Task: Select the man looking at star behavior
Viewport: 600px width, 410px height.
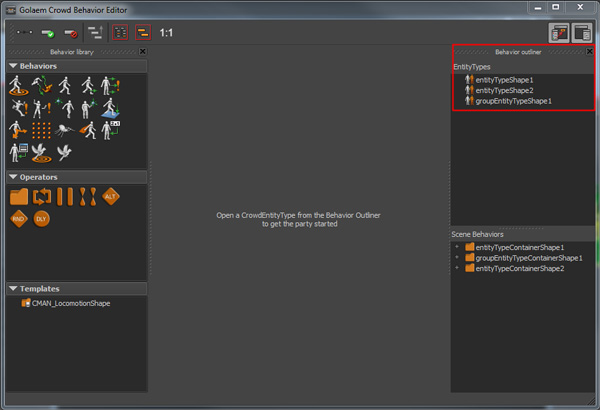Action: pos(65,108)
